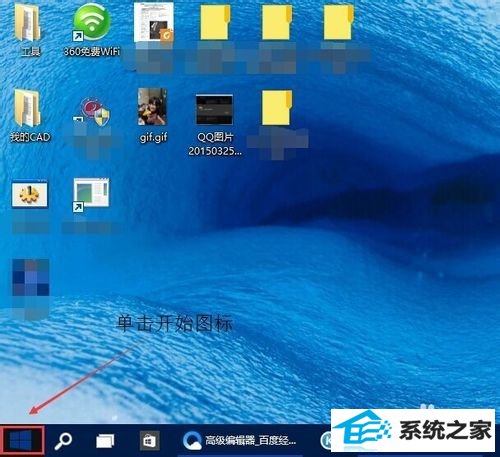The image size is (500, 457).
Task: Open Task View on taskbar
Action: tap(105, 441)
